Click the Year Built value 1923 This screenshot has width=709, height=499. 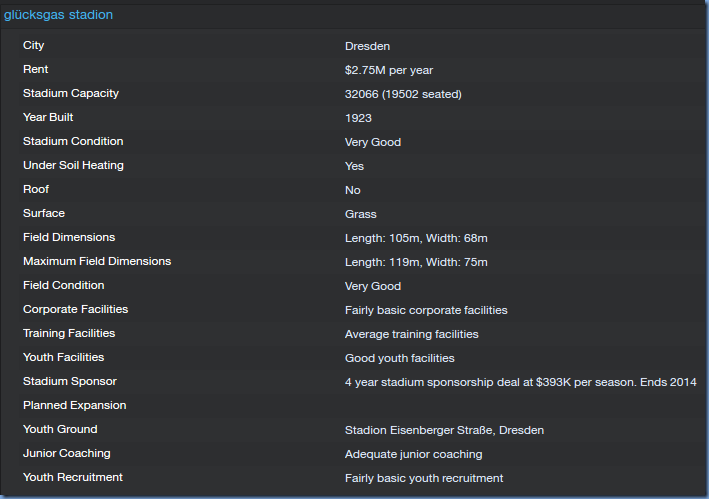coord(358,118)
